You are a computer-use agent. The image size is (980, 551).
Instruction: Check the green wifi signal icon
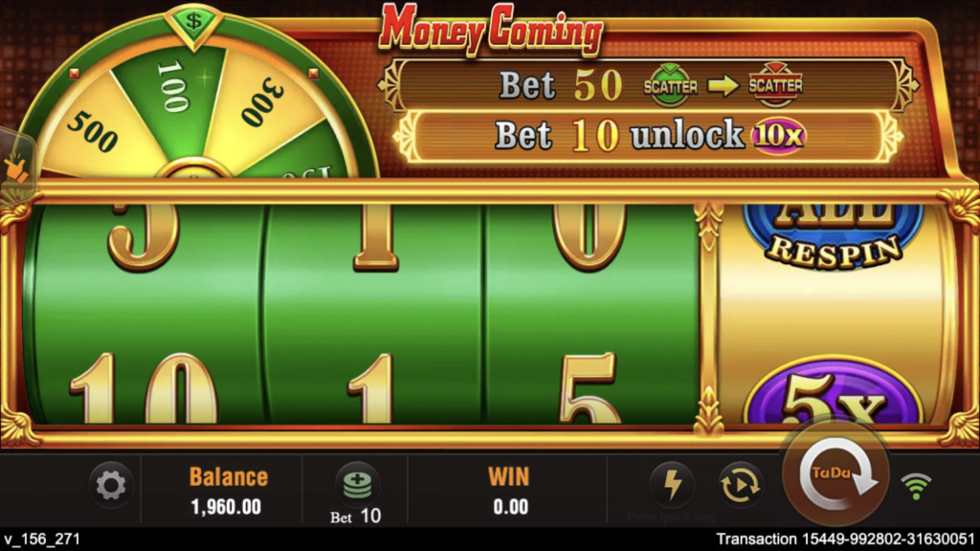(x=916, y=486)
